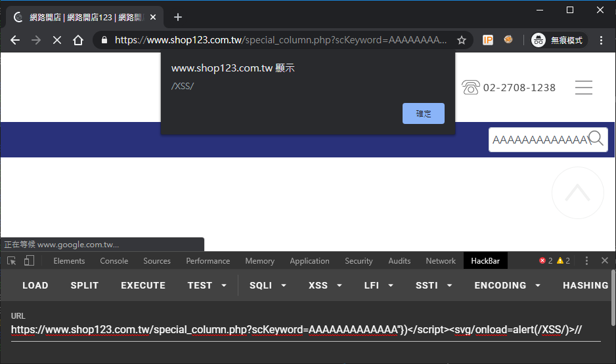
Task: Click HackBar SPLIT button
Action: point(85,285)
